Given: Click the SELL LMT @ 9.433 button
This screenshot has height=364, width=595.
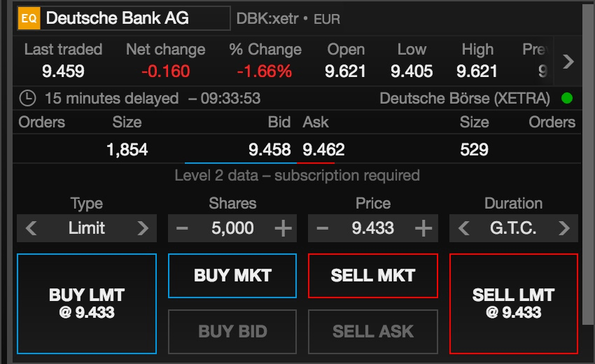Looking at the screenshot, I should tap(514, 304).
